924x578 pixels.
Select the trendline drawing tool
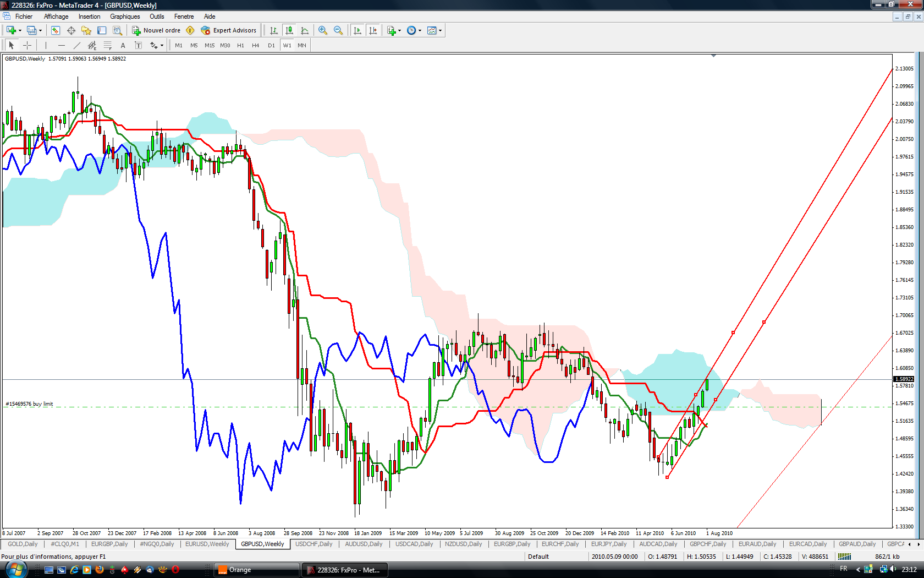coord(77,45)
